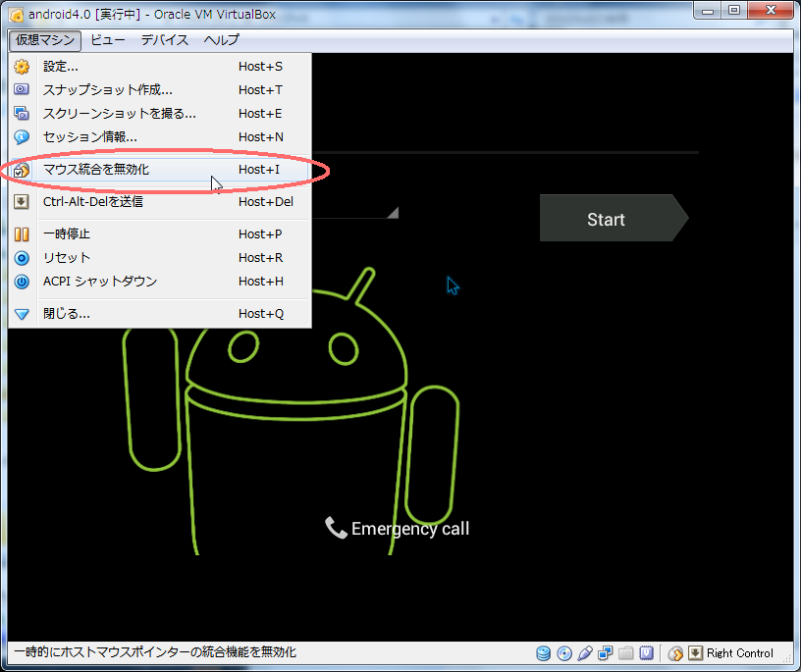This screenshot has height=672, width=801.
Task: Open セッション情報 session information
Action: (x=159, y=136)
